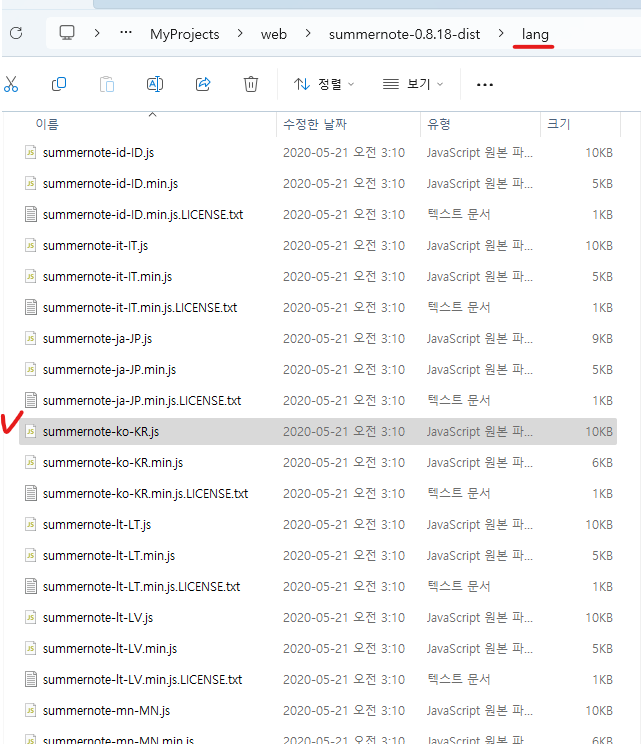
Task: Open the See more three-dots menu
Action: click(x=484, y=85)
